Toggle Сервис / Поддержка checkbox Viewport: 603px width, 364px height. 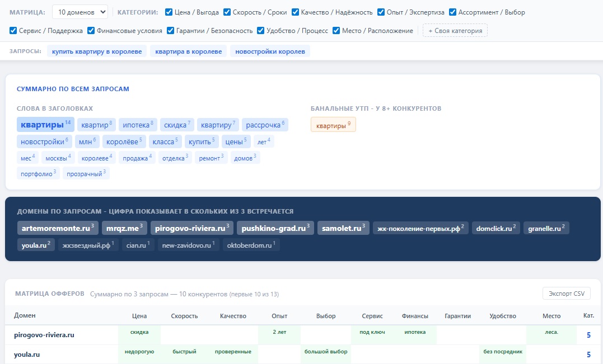[x=13, y=30]
